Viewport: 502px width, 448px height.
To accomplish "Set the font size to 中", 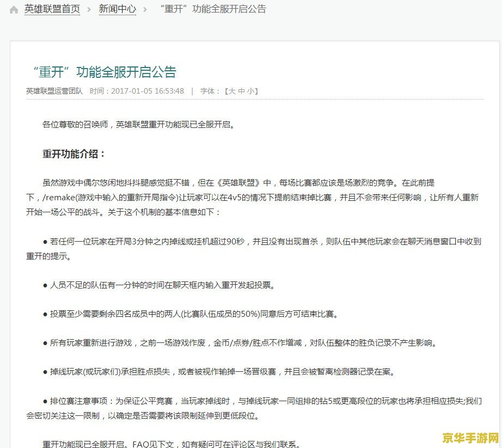I will pyautogui.click(x=241, y=91).
